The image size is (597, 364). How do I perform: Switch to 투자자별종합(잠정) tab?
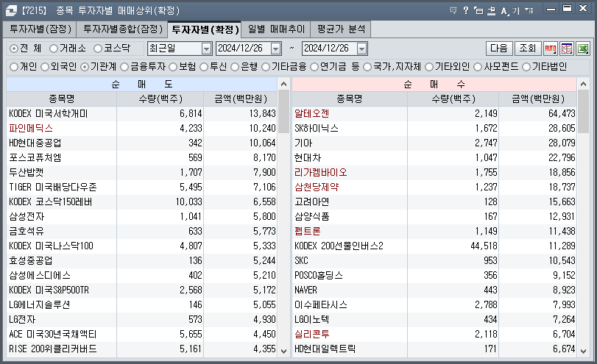[x=122, y=29]
